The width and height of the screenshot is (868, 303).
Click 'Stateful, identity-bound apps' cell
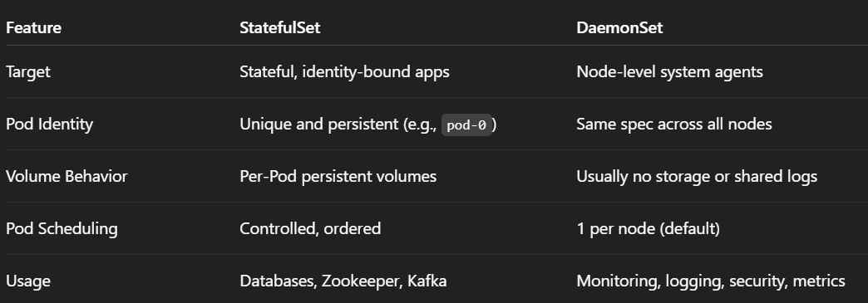click(x=344, y=72)
